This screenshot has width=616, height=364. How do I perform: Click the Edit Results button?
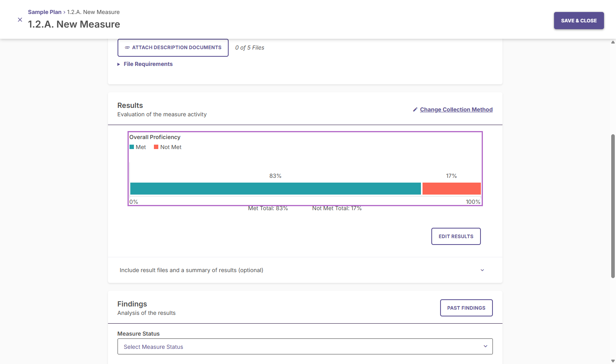point(456,236)
